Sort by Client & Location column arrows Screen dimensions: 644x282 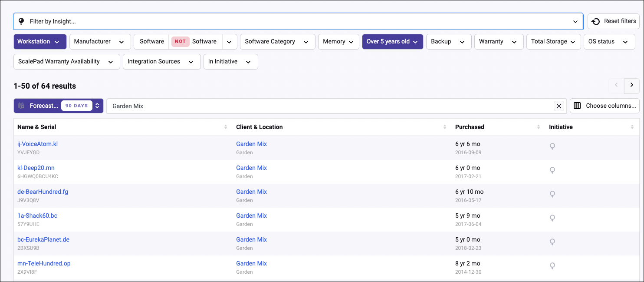(445, 127)
